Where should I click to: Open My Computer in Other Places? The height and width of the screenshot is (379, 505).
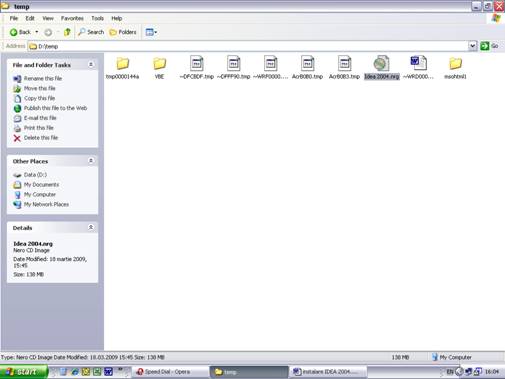pos(40,194)
